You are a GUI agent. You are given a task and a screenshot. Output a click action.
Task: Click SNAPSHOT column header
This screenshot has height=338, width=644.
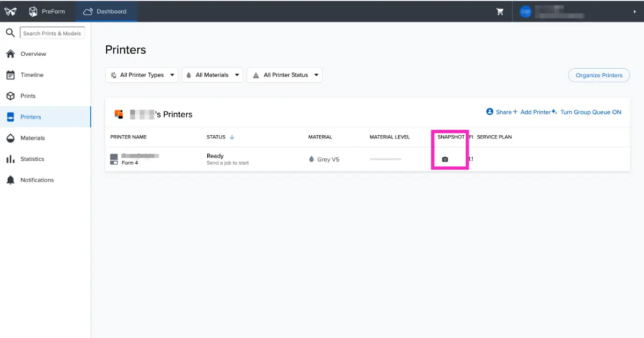click(x=451, y=137)
